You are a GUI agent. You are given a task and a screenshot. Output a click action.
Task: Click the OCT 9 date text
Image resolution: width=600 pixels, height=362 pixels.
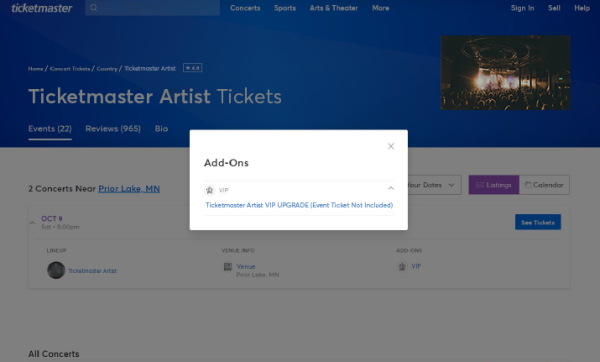pyautogui.click(x=52, y=219)
